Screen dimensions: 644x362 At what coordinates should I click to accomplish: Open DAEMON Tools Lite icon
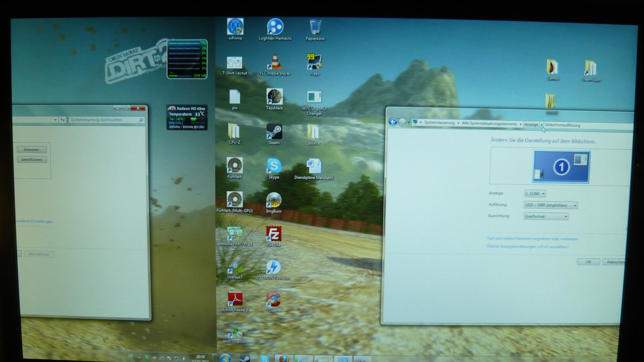[274, 267]
